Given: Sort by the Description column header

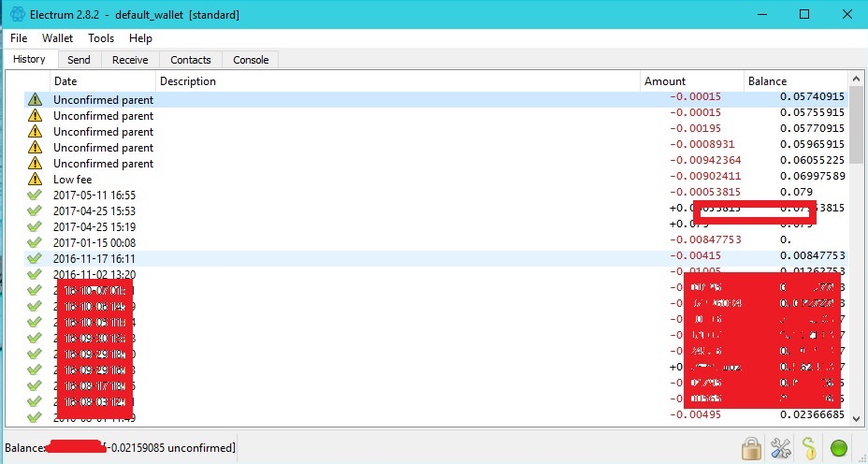Looking at the screenshot, I should 398,81.
